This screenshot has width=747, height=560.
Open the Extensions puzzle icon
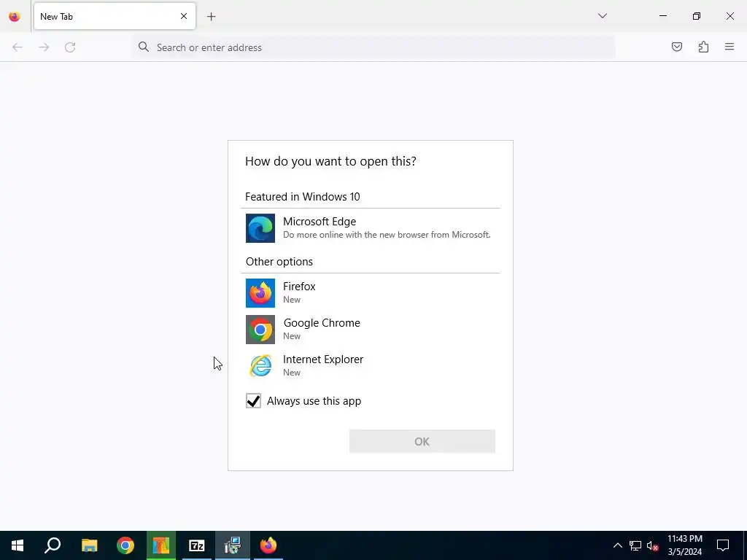703,47
